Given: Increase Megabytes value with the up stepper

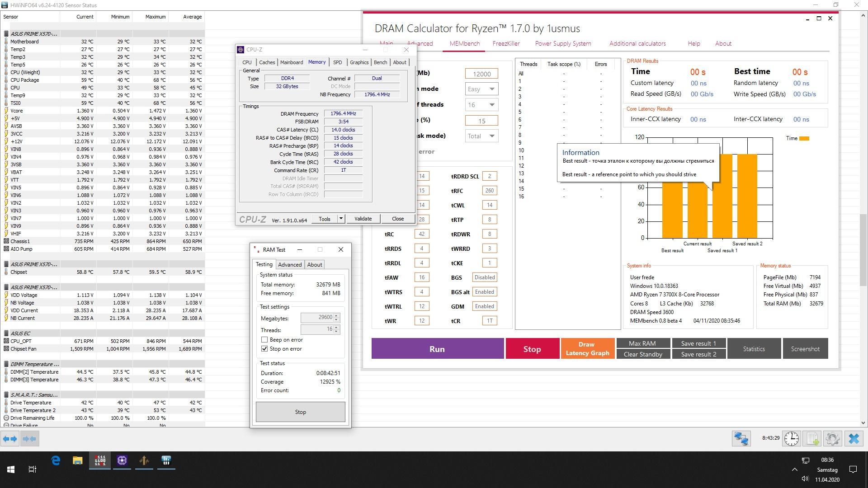Looking at the screenshot, I should [x=336, y=316].
